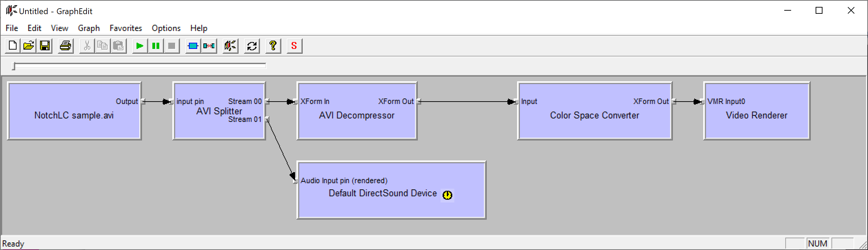Select the NotchLC sample.avi source filter

tap(74, 126)
